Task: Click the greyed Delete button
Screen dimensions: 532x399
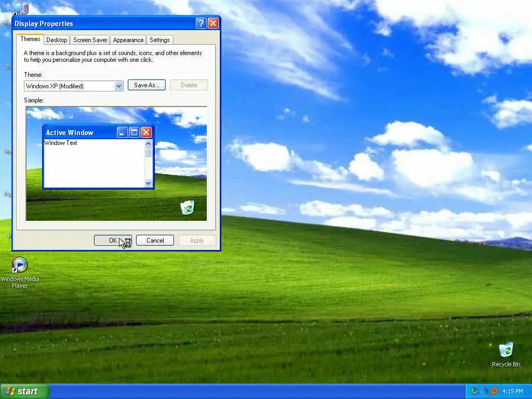Action: pyautogui.click(x=189, y=85)
